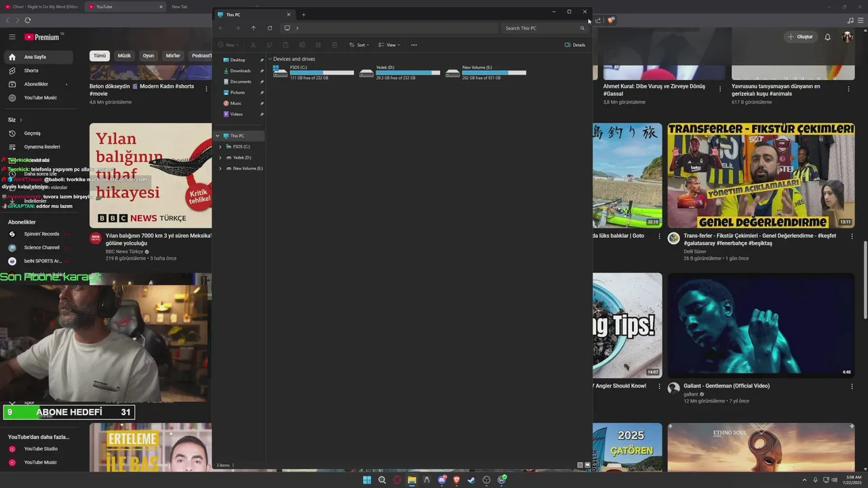Open the Sort dropdown in File Explorer
868x488 pixels.
(359, 45)
